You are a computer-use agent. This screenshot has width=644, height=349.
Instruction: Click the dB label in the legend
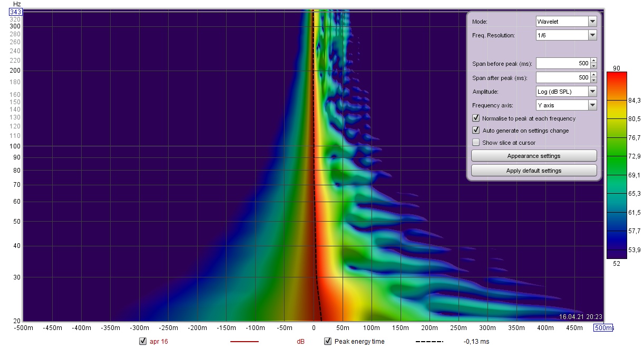point(300,342)
